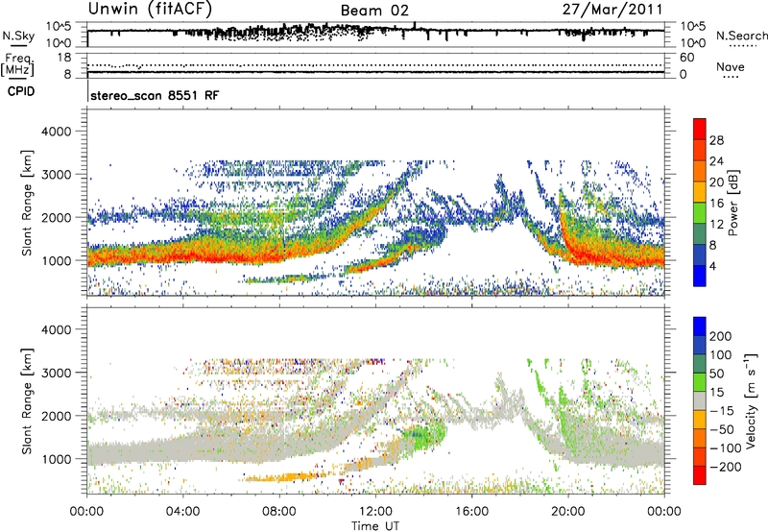Click the green velocity patch near 14:00
Screen dimensions: 768x532
pos(422,436)
